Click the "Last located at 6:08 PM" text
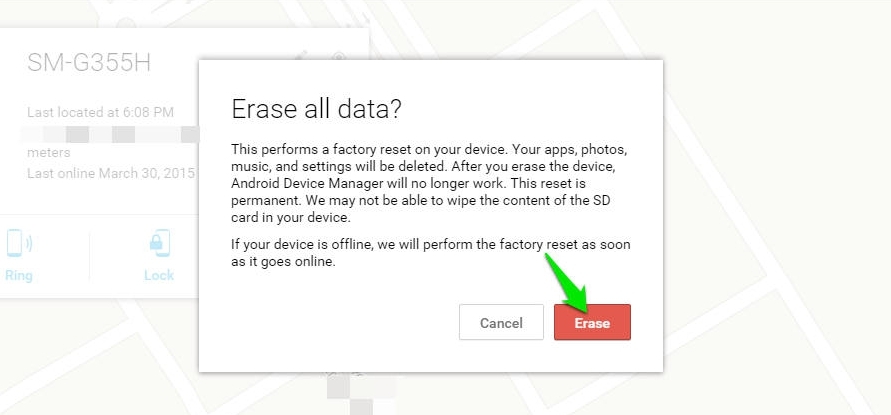This screenshot has height=415, width=891. tap(101, 112)
